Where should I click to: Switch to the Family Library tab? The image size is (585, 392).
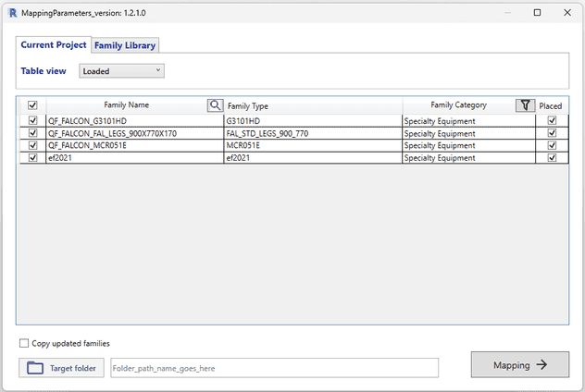(125, 45)
